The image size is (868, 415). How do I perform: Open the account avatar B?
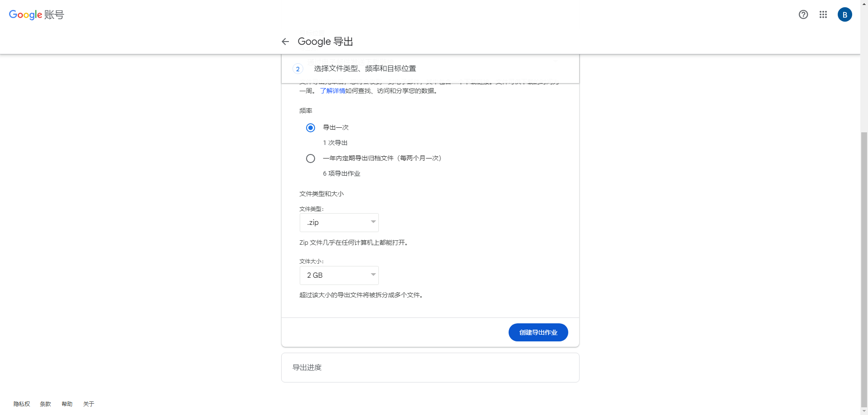click(x=845, y=14)
